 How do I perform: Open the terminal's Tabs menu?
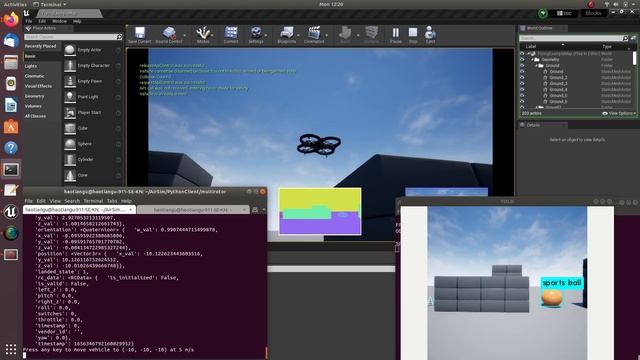(x=112, y=201)
